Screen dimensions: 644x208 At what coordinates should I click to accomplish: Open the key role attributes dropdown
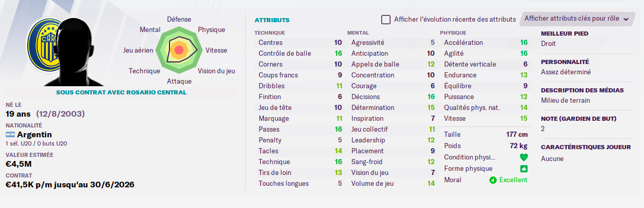(x=577, y=19)
